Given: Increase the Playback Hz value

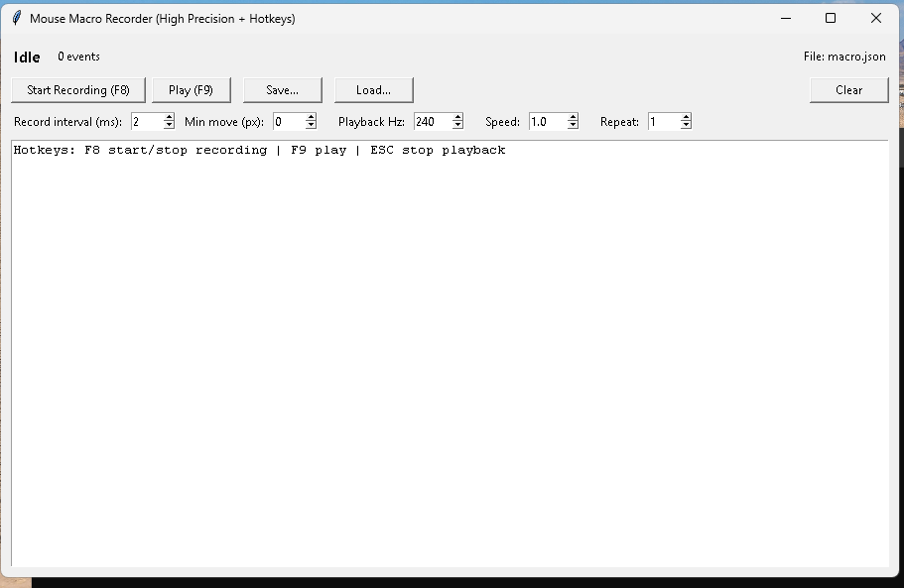Looking at the screenshot, I should pyautogui.click(x=455, y=117).
